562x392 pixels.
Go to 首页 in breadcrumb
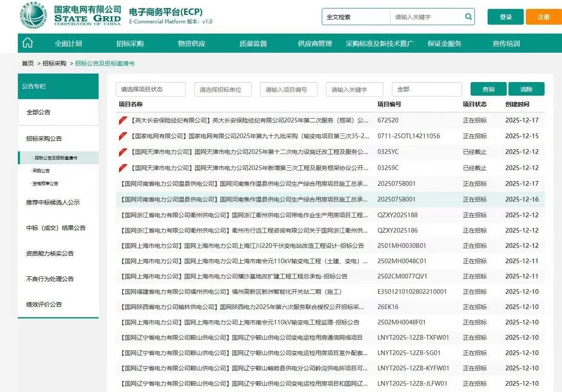(28, 63)
